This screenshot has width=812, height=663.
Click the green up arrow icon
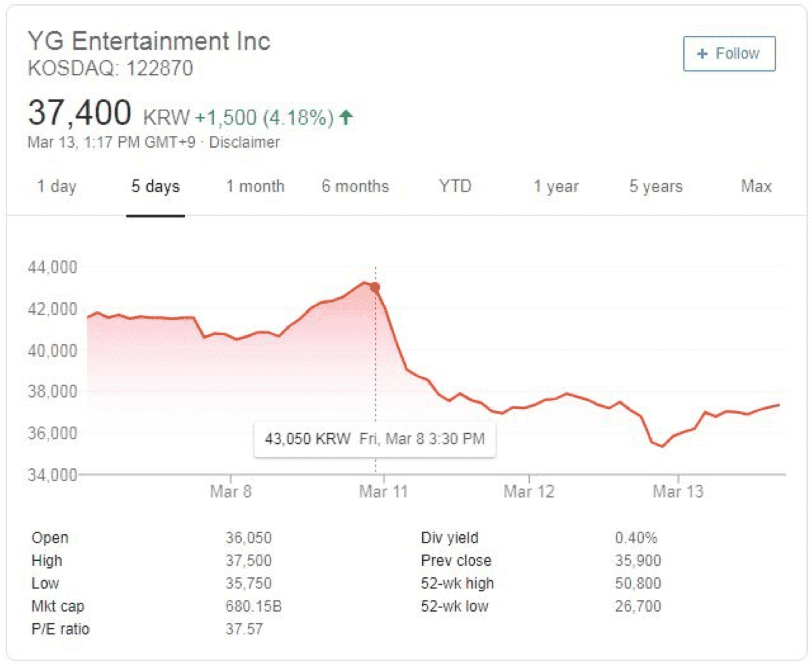pos(346,117)
